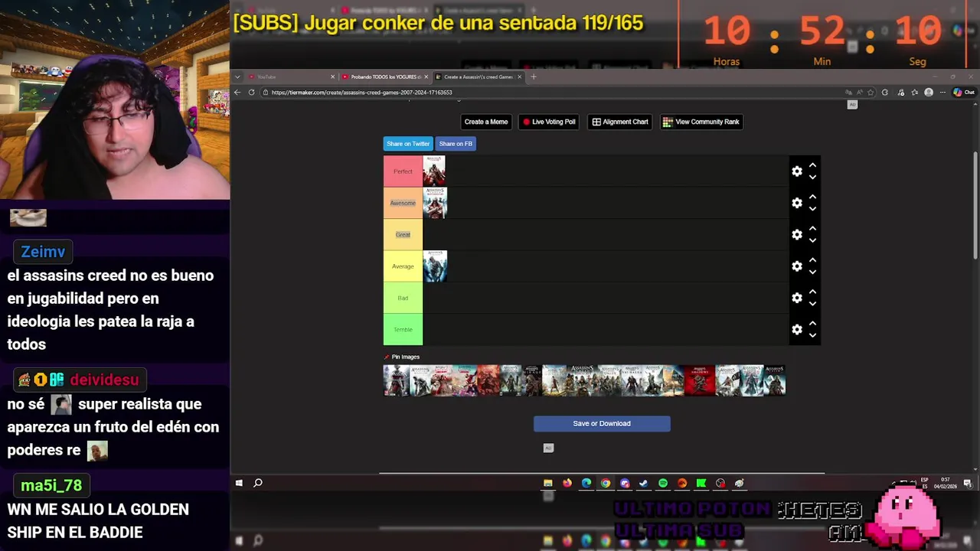Move the Great tier row down
The height and width of the screenshot is (551, 980).
[x=813, y=240]
